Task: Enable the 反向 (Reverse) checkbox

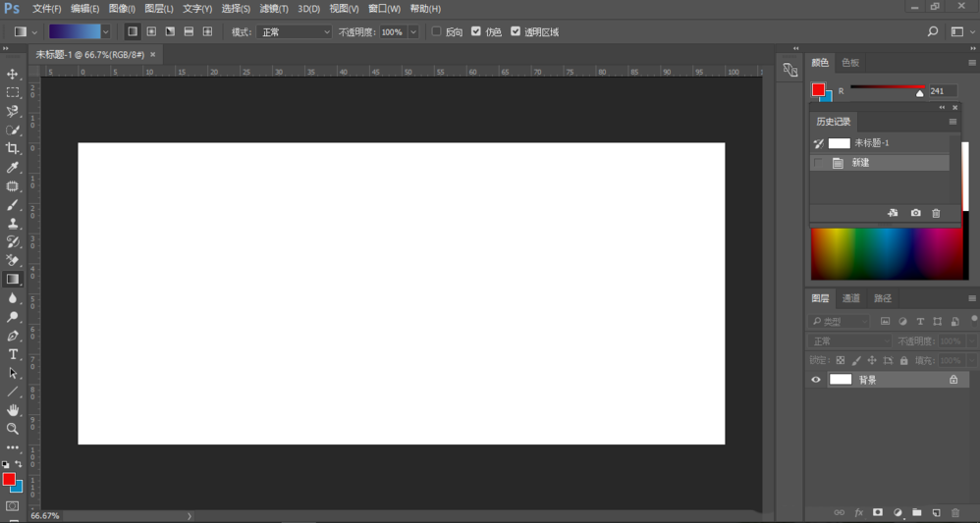Action: tap(437, 31)
